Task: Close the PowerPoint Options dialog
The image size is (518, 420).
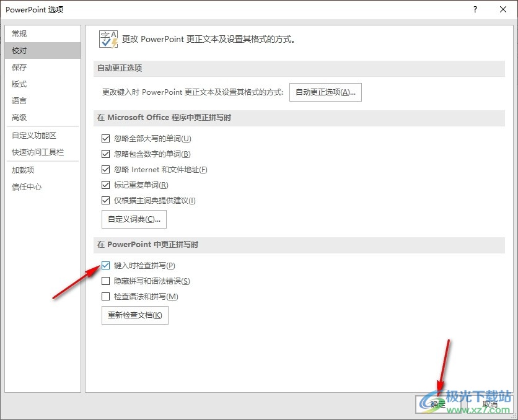Action: click(503, 9)
